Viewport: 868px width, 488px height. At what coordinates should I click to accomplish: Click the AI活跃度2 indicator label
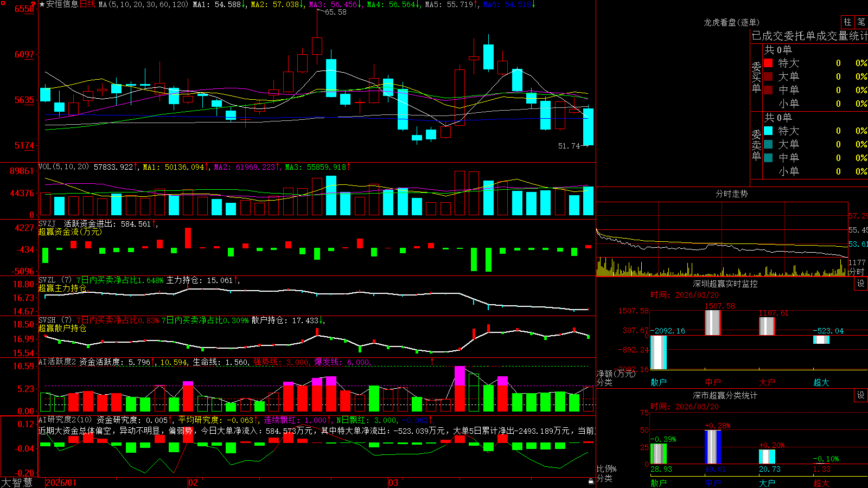pyautogui.click(x=58, y=362)
